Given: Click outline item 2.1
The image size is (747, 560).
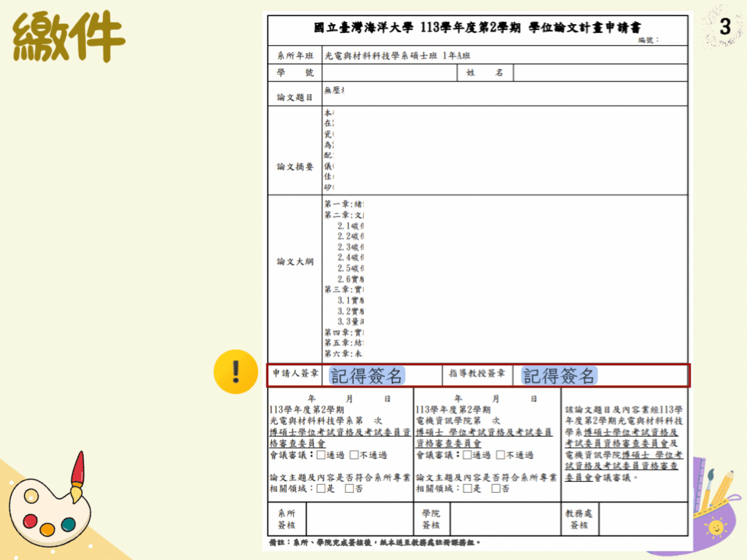Looking at the screenshot, I should click(x=351, y=226).
